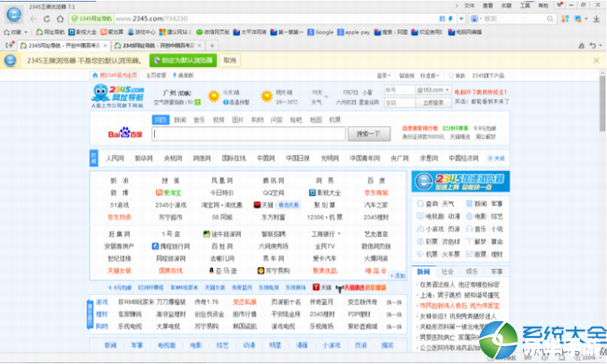Dismiss the default browser notification bar
This screenshot has height=364, width=607.
click(596, 61)
